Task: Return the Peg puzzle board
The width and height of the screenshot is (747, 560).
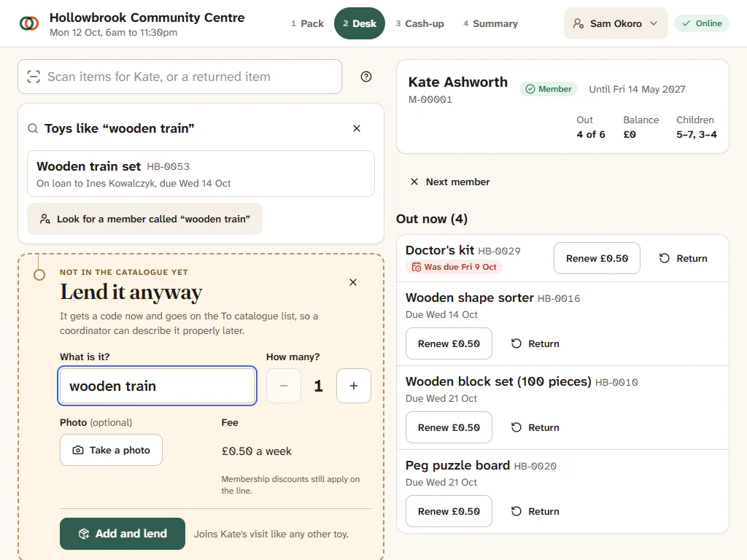Action: pyautogui.click(x=535, y=511)
